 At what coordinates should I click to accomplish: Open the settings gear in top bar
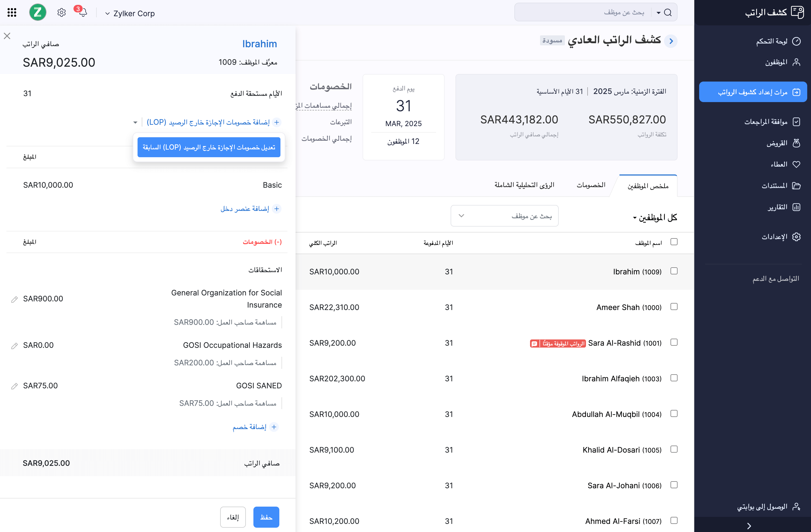(61, 13)
